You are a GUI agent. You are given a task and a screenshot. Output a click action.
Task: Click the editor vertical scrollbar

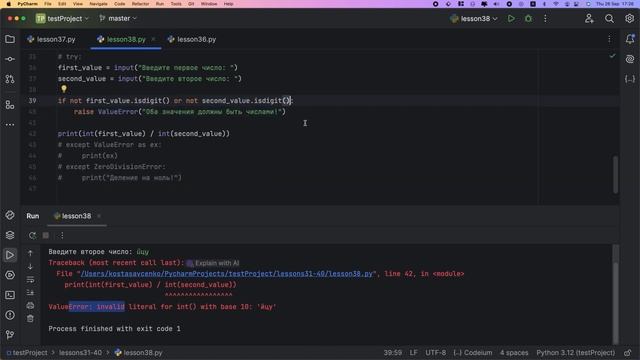click(x=616, y=174)
